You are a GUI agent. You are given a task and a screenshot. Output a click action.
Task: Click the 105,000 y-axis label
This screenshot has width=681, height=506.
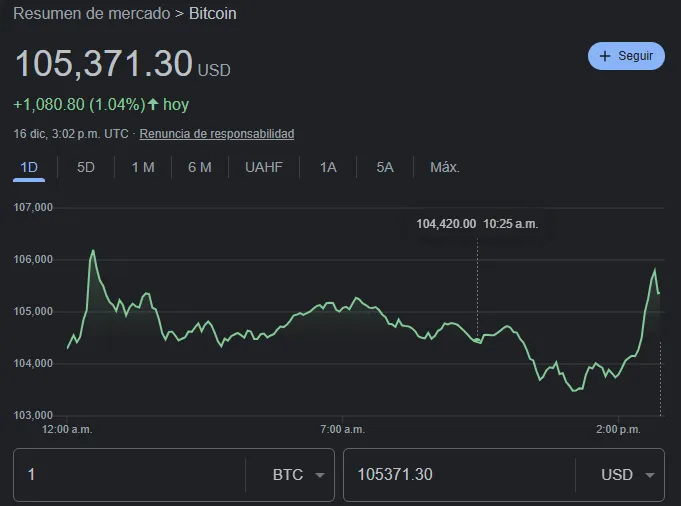click(x=33, y=311)
